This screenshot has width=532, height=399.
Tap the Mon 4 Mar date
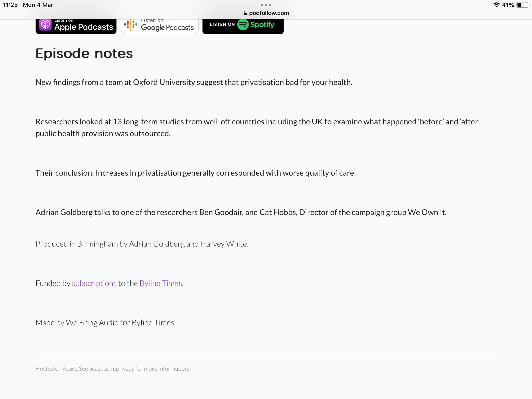tap(38, 5)
